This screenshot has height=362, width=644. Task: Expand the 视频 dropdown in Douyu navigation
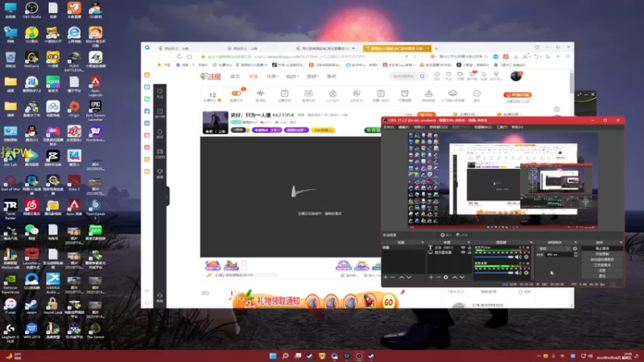pos(292,76)
